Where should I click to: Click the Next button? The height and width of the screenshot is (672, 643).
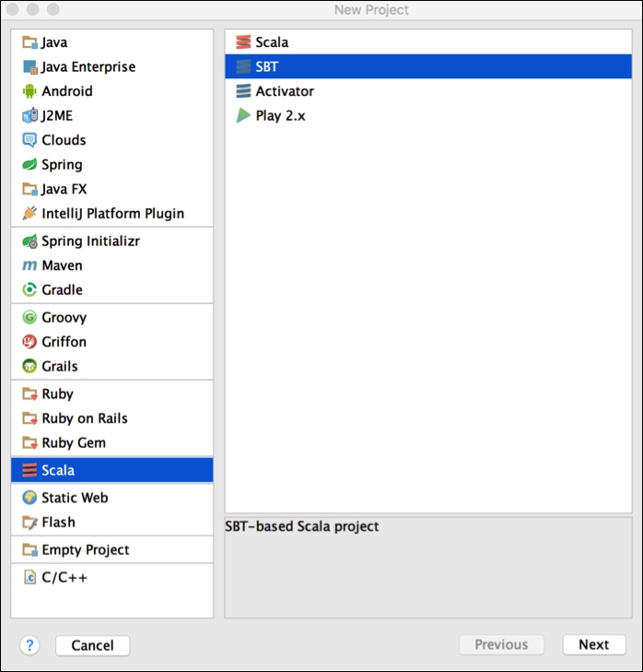[594, 645]
